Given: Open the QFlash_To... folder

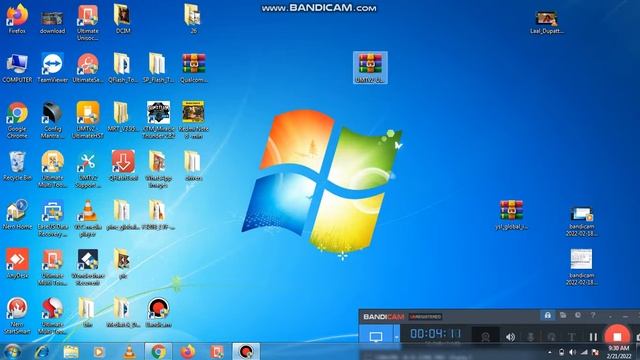Looking at the screenshot, I should [122, 68].
